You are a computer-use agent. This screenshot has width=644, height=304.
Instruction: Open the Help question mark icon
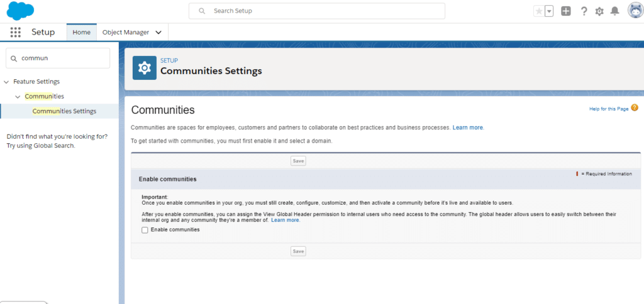click(584, 11)
